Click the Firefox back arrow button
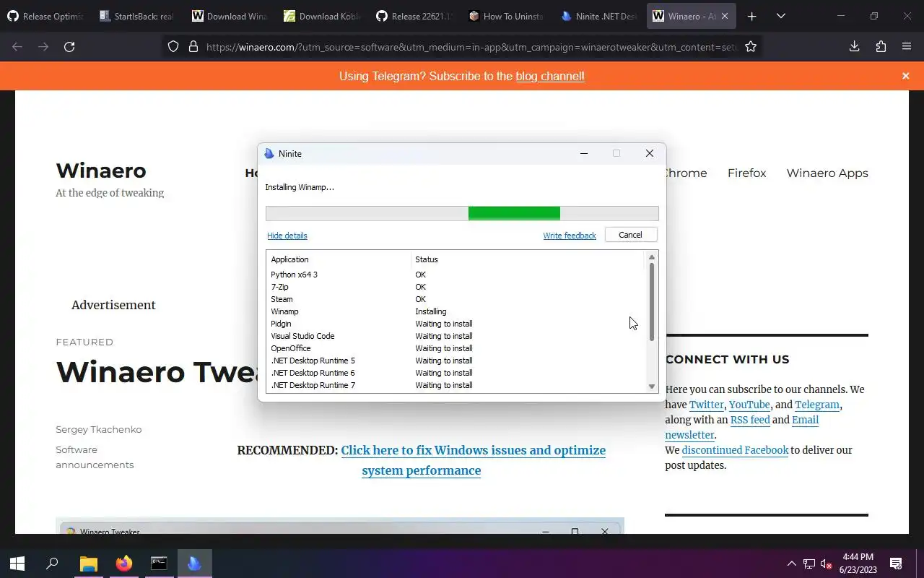The width and height of the screenshot is (924, 578). coord(17,47)
